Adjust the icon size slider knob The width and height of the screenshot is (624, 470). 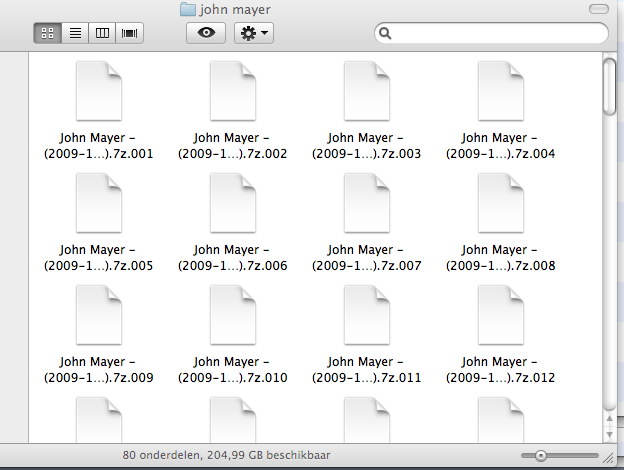pyautogui.click(x=540, y=456)
